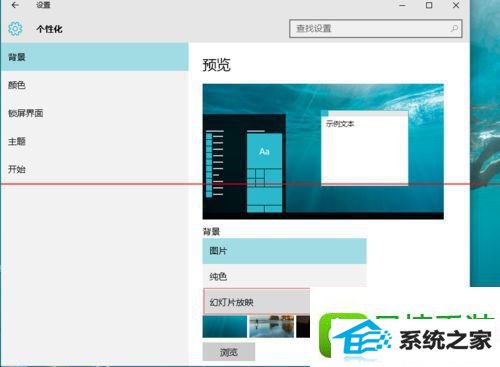Click the search magnifier icon
500x367 pixels.
(454, 29)
